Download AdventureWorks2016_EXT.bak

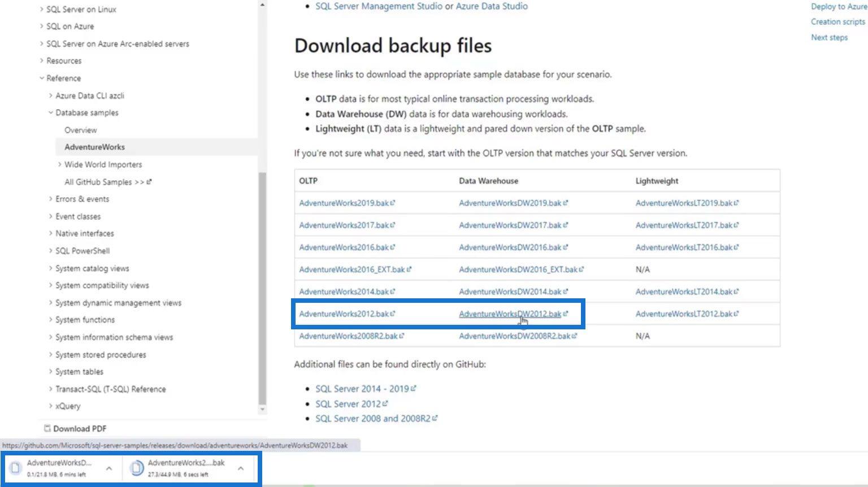355,269
